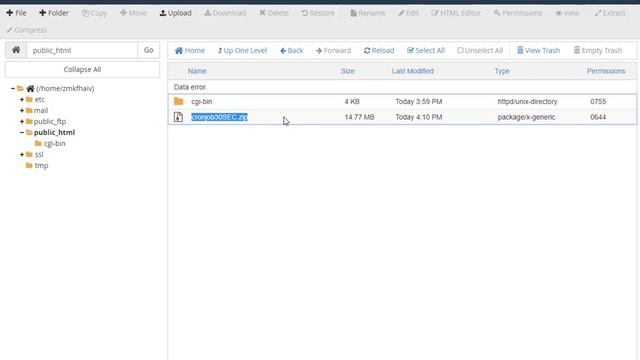Click the zip file icon in file list

pyautogui.click(x=178, y=117)
